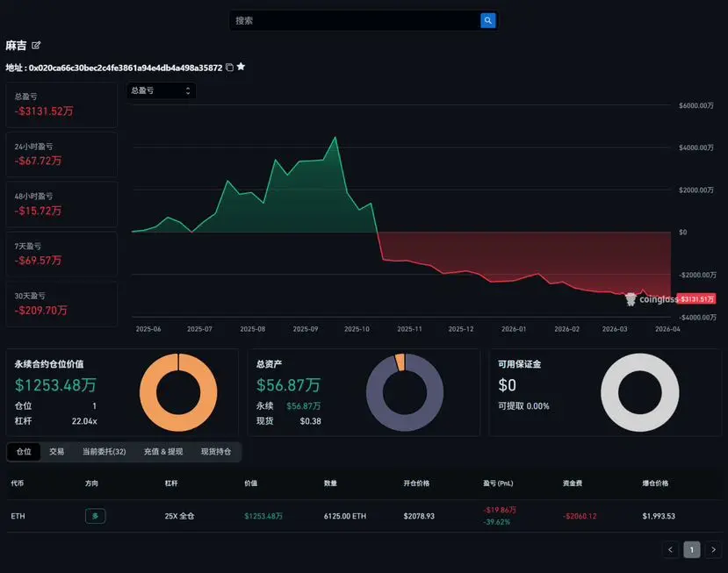Click the 方向 column header

[x=91, y=483]
